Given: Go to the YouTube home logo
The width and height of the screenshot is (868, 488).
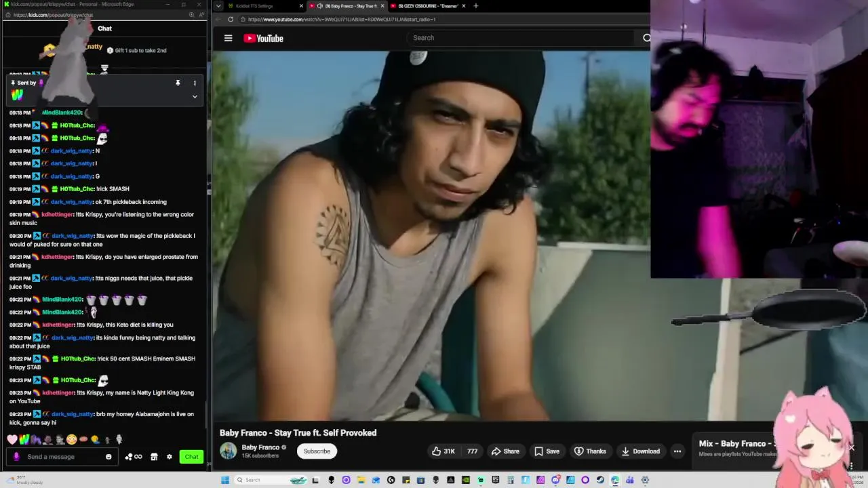Looking at the screenshot, I should (264, 38).
